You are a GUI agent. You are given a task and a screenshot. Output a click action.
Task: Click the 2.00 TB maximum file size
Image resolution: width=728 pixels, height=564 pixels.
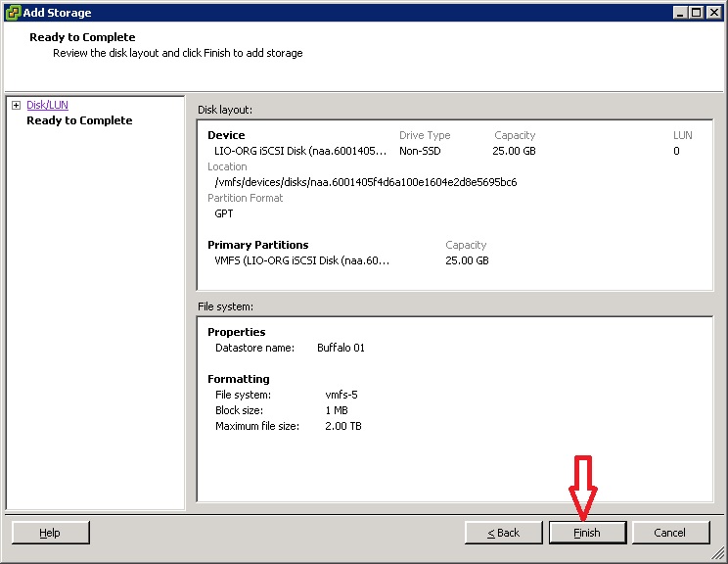343,426
